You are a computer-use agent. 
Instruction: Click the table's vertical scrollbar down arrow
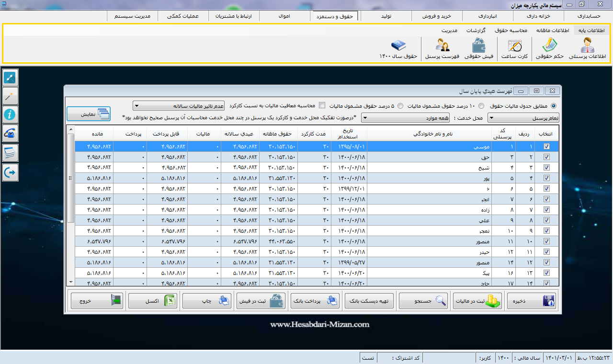click(71, 283)
